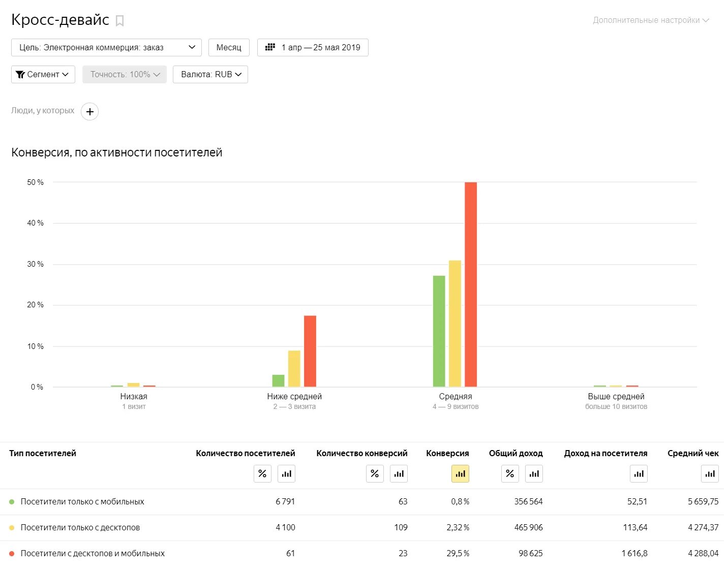Click the Доход на посетителя header

click(606, 453)
